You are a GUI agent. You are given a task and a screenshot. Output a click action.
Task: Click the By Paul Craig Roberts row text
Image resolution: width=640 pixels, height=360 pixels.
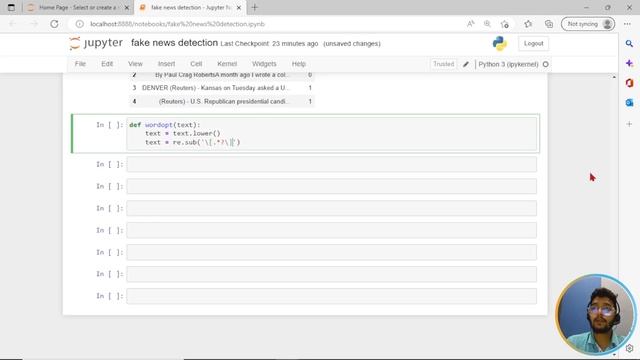click(222, 75)
